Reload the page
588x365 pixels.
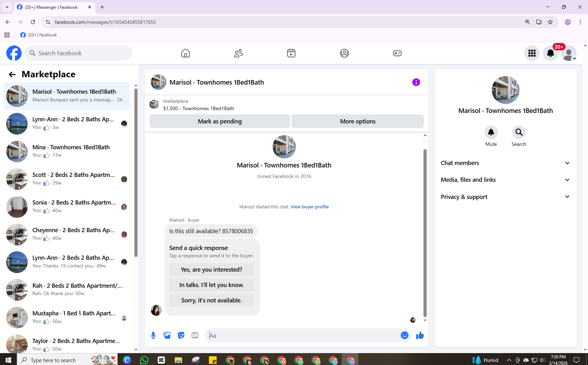(x=33, y=22)
